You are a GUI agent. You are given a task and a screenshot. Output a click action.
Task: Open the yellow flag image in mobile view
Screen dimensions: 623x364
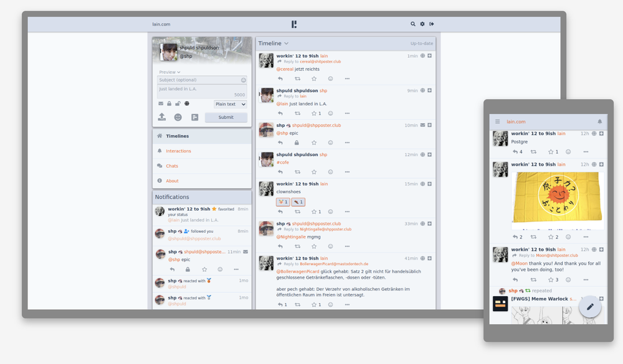558,201
